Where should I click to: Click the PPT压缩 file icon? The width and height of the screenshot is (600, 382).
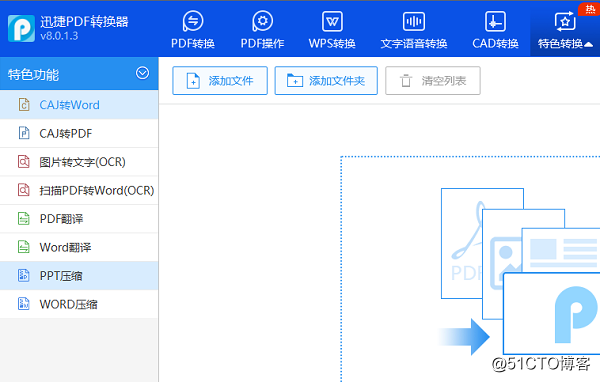pyautogui.click(x=24, y=276)
